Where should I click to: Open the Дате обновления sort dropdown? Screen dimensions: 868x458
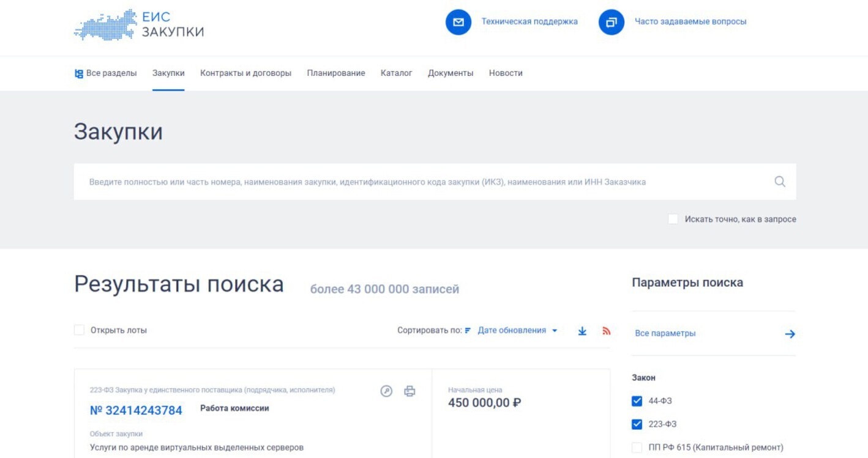(x=517, y=330)
